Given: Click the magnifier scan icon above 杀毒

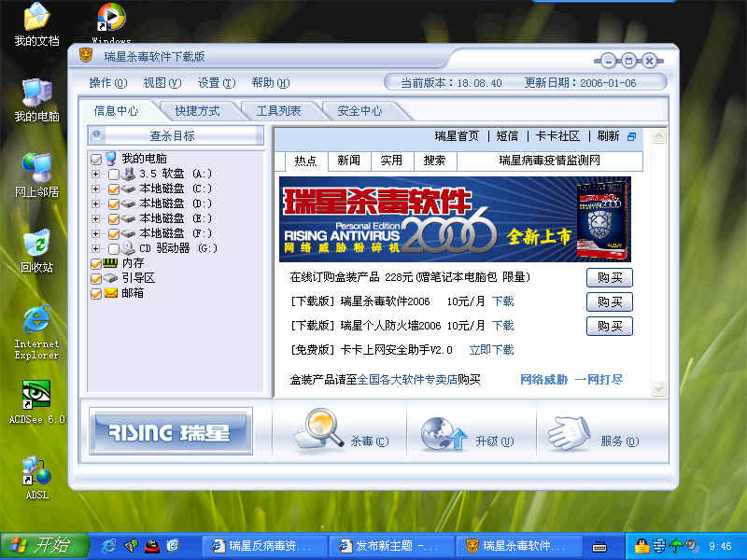Looking at the screenshot, I should (318, 428).
